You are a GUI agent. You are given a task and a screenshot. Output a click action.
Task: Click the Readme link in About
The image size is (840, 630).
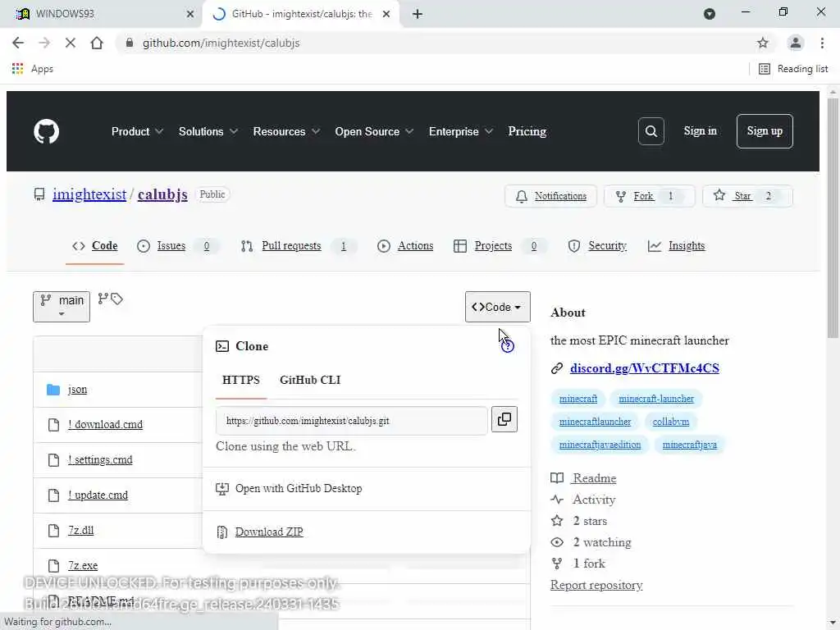coord(594,478)
